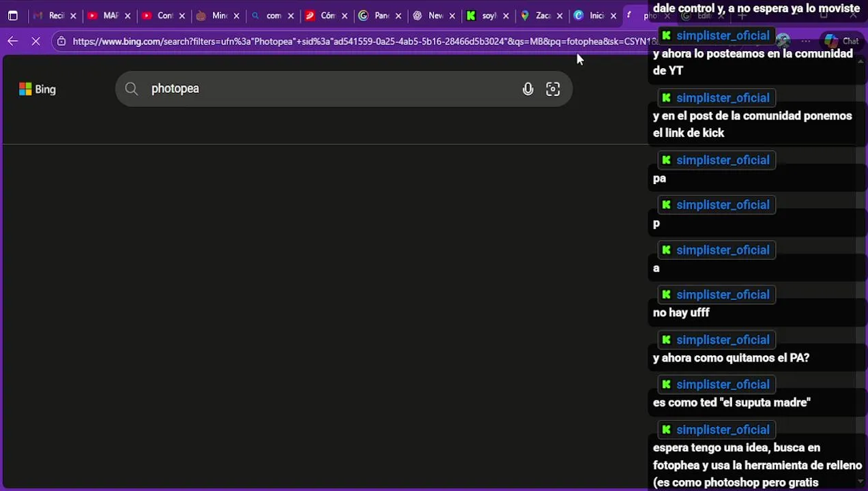The image size is (868, 491).
Task: Close the YouTube 'MAF' tab
Action: click(127, 16)
